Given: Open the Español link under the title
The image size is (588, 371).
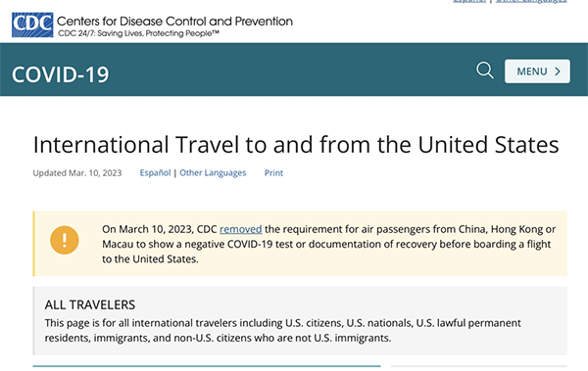Looking at the screenshot, I should point(155,172).
